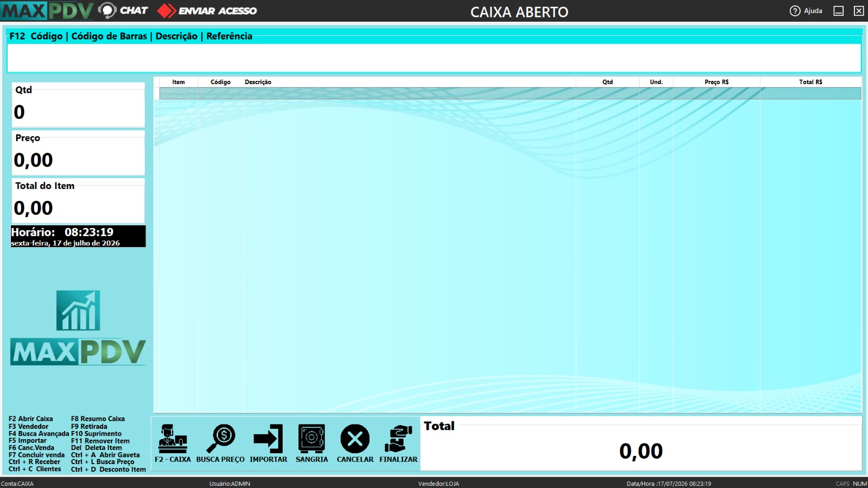Click the CANCELAR X icon
Image resolution: width=868 pixels, height=488 pixels.
355,439
